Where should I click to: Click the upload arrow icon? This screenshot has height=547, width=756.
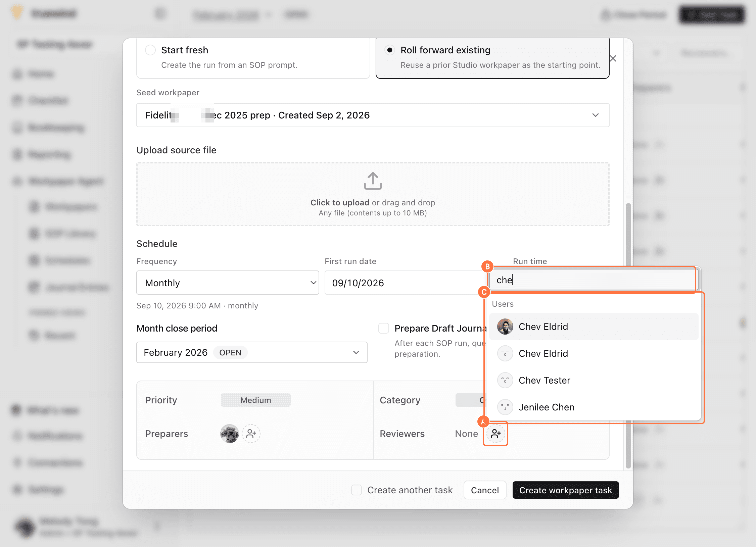coord(373,181)
